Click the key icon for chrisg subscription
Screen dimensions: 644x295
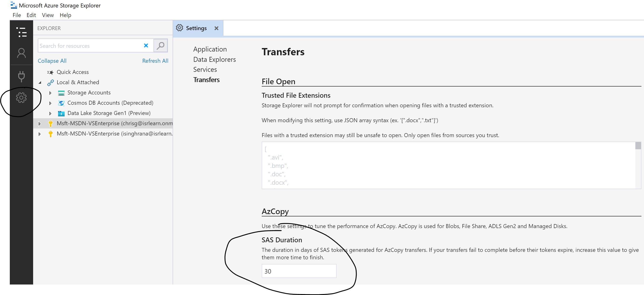[x=51, y=124]
